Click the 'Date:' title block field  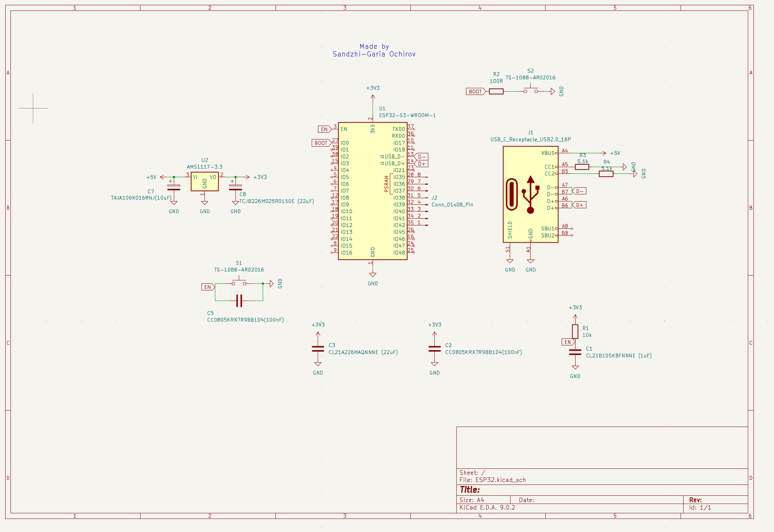(x=527, y=500)
